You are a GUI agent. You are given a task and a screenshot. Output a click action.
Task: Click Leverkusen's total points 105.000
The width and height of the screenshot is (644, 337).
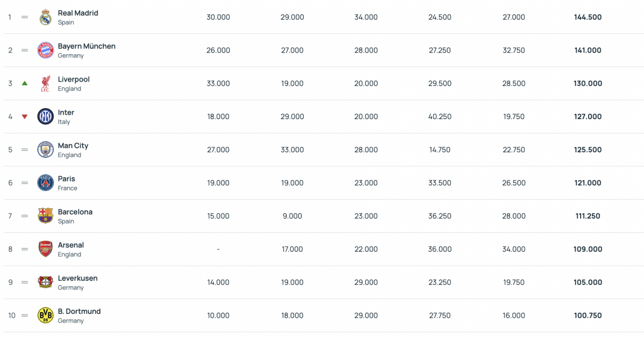point(588,282)
